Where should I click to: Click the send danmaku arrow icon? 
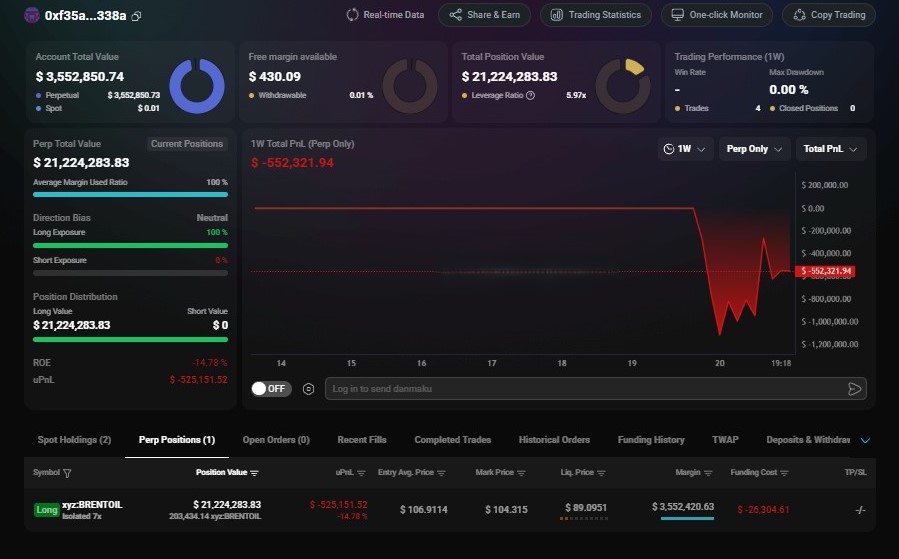coord(854,389)
